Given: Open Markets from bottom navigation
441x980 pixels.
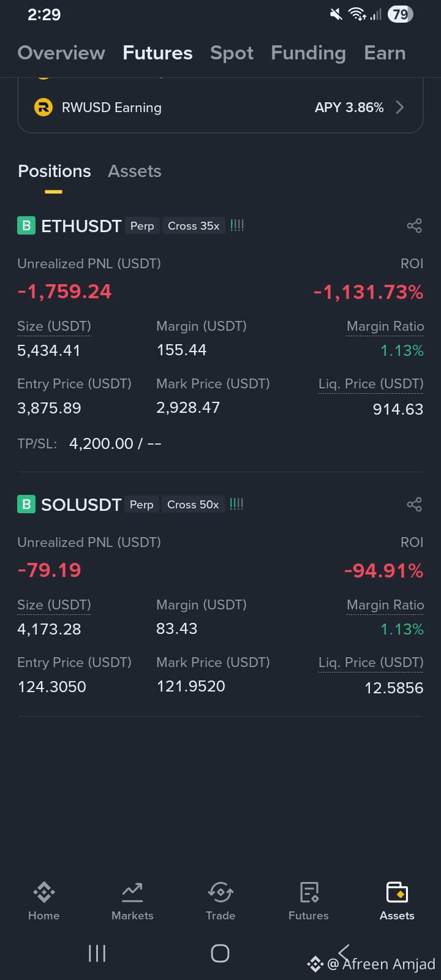Looking at the screenshot, I should coord(132,901).
